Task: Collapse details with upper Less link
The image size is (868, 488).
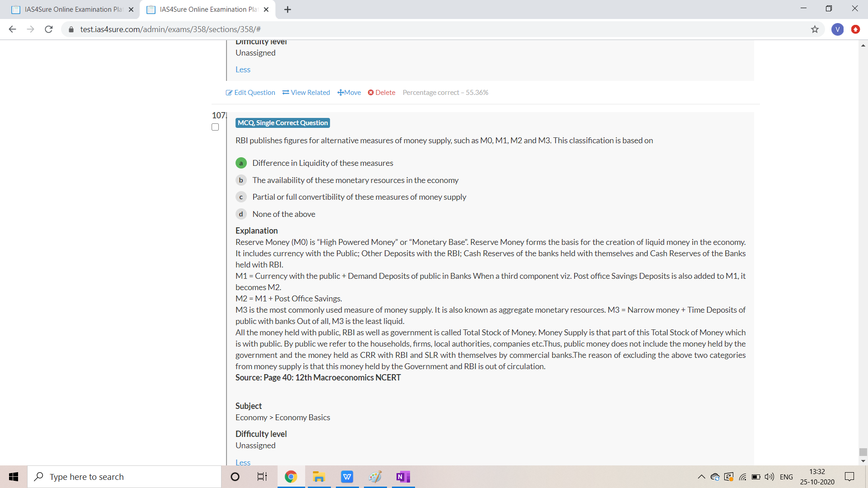Action: (x=243, y=70)
